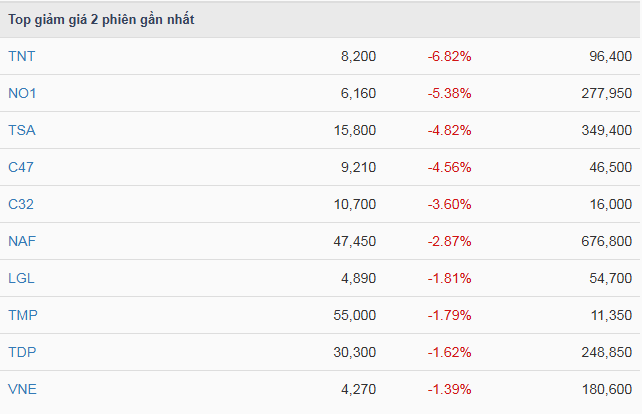Click VNE's -1.39% change value
The width and height of the screenshot is (642, 414).
click(x=449, y=390)
